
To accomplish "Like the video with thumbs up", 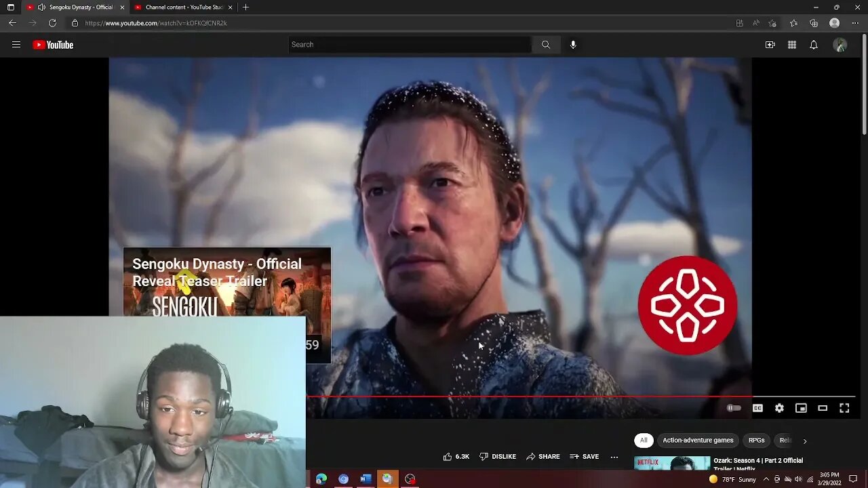I will pos(456,457).
